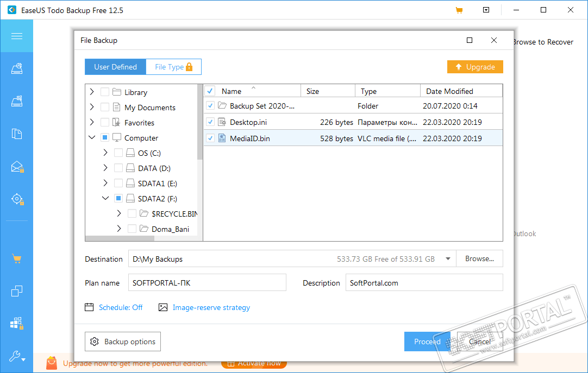Switch to the File Type tab
588x373 pixels.
(173, 67)
